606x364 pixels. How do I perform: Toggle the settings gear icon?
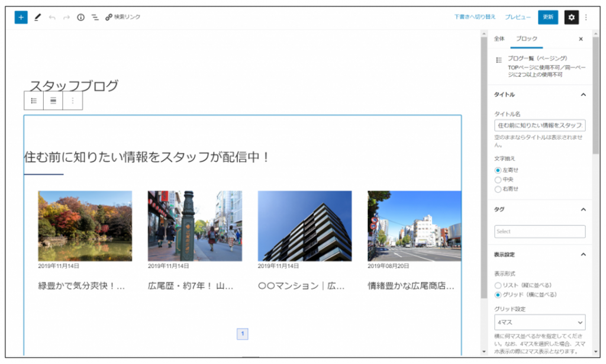pyautogui.click(x=571, y=18)
